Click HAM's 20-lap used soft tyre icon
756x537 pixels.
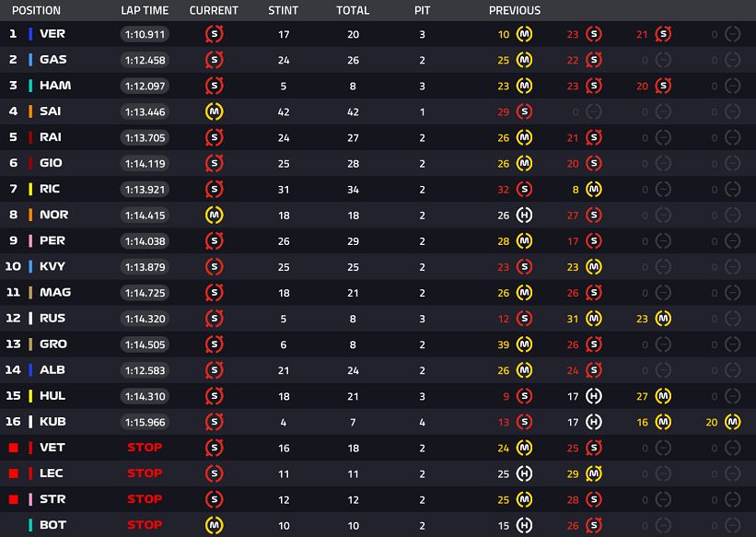point(663,86)
